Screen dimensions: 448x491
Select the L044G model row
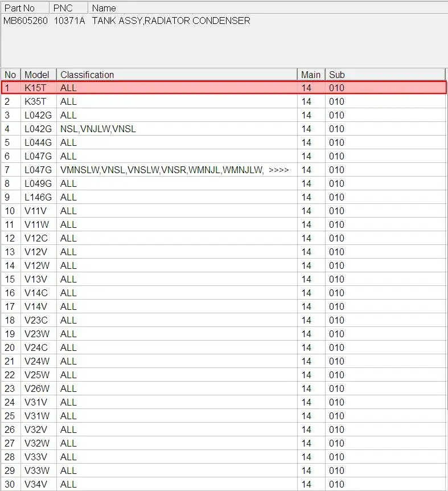pyautogui.click(x=224, y=142)
